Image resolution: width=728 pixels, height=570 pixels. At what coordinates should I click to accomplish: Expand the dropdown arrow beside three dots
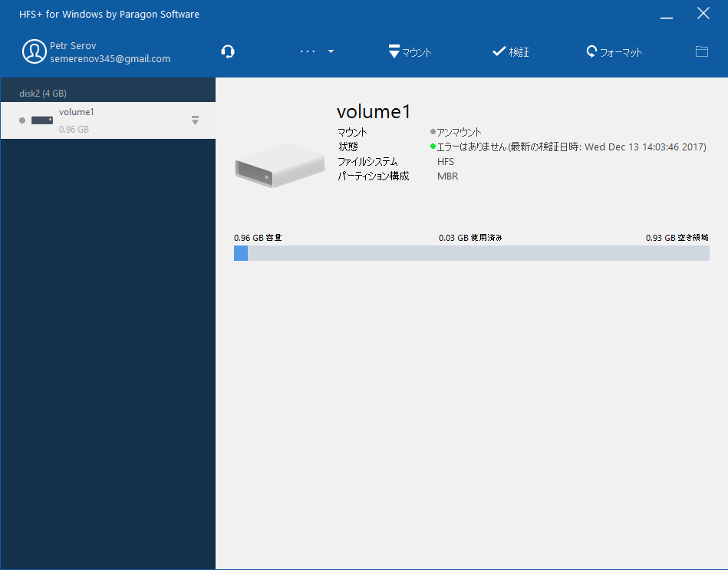331,51
